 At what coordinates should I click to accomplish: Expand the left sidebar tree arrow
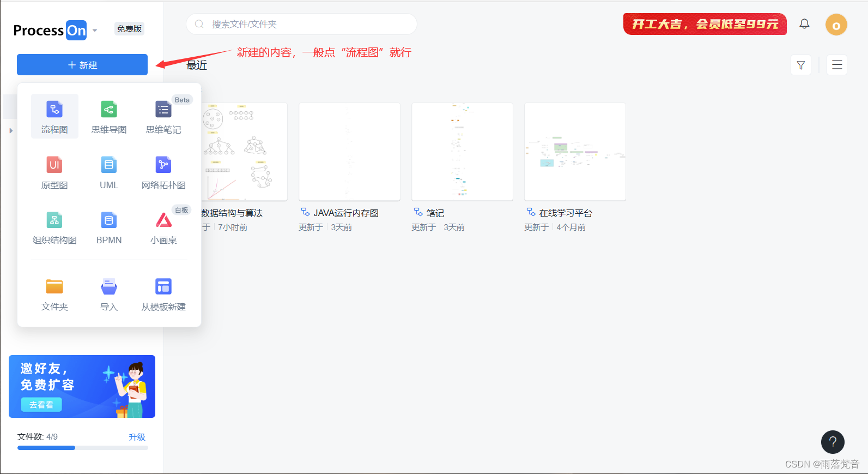click(11, 131)
